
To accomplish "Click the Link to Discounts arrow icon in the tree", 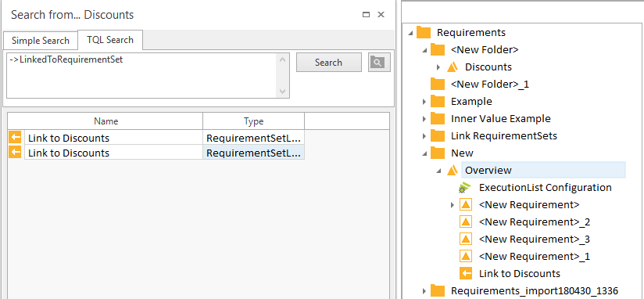I will pos(465,273).
